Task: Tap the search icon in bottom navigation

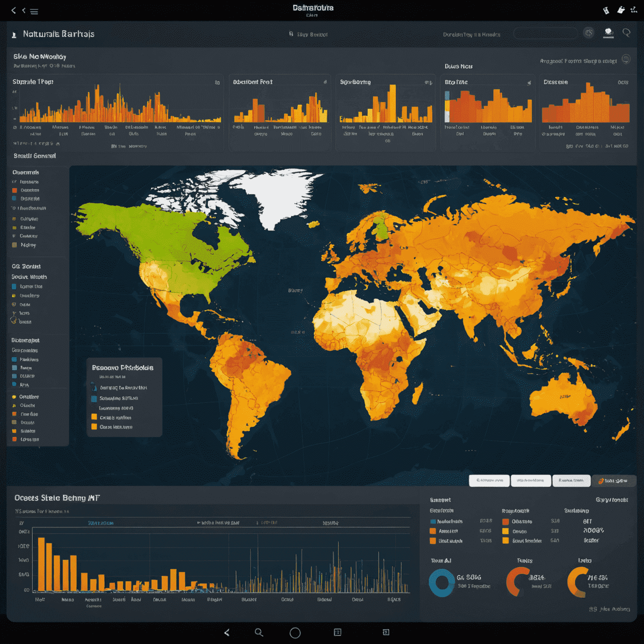Action: tap(259, 632)
